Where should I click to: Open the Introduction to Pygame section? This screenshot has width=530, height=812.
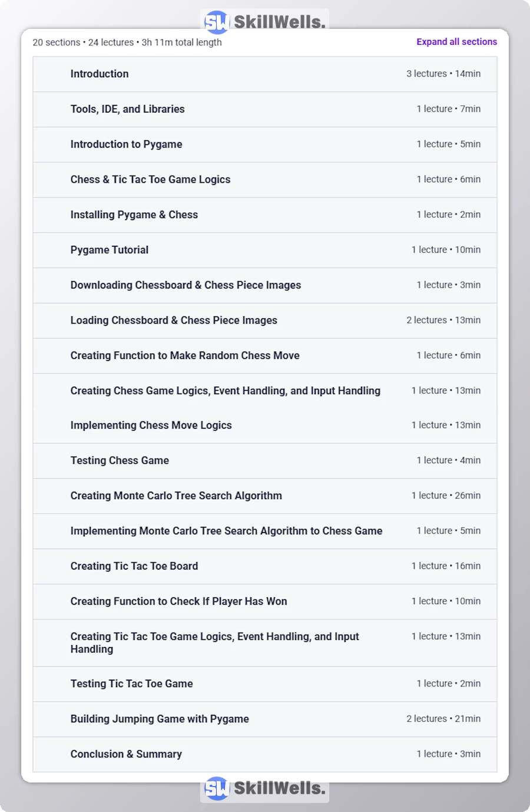(x=126, y=144)
